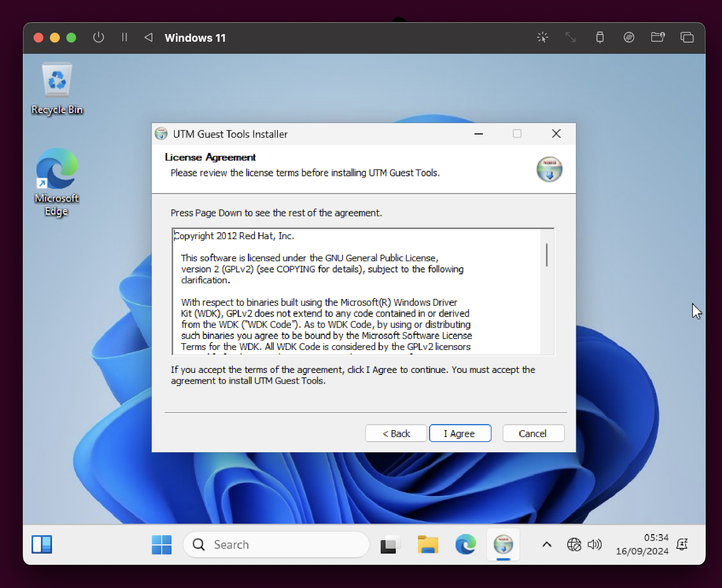The height and width of the screenshot is (588, 722).
Task: Click the 'Windows 11' title in UTM toolbar
Action: pos(195,38)
